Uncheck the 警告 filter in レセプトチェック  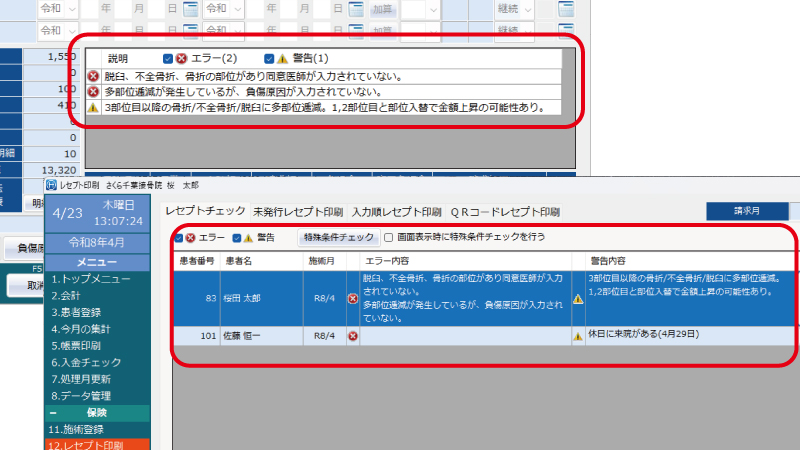pos(237,238)
